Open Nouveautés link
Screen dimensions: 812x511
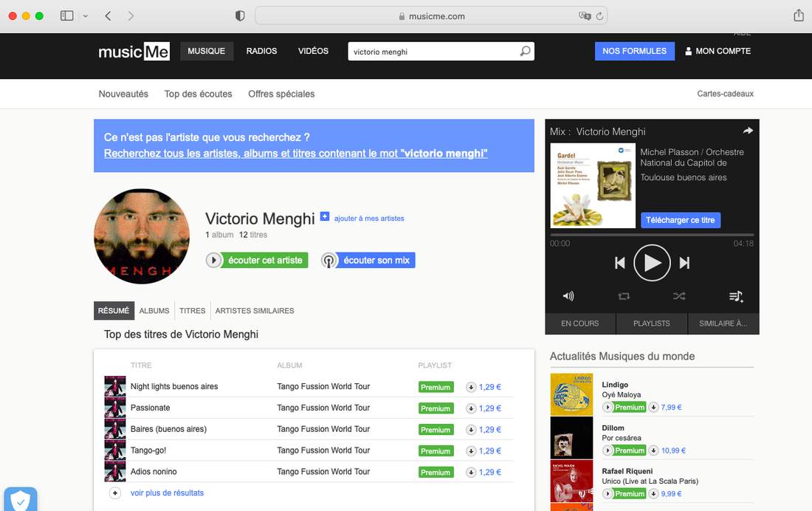pyautogui.click(x=123, y=94)
